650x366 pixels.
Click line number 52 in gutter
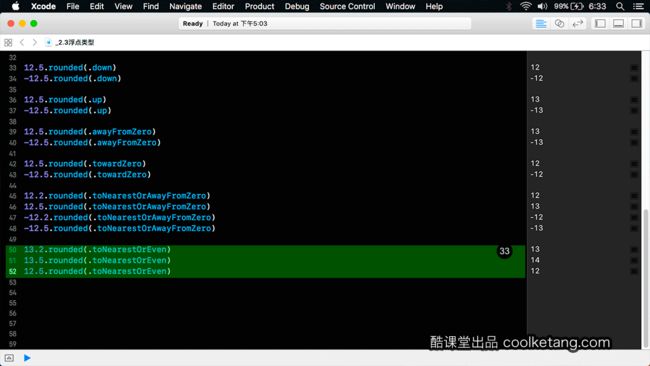click(12, 271)
